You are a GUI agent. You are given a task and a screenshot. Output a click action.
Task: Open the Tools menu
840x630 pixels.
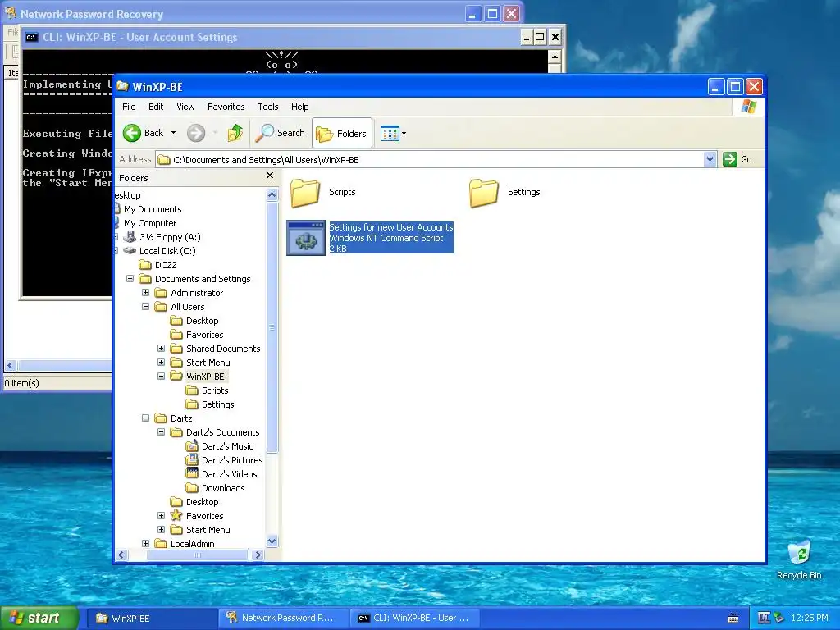268,107
